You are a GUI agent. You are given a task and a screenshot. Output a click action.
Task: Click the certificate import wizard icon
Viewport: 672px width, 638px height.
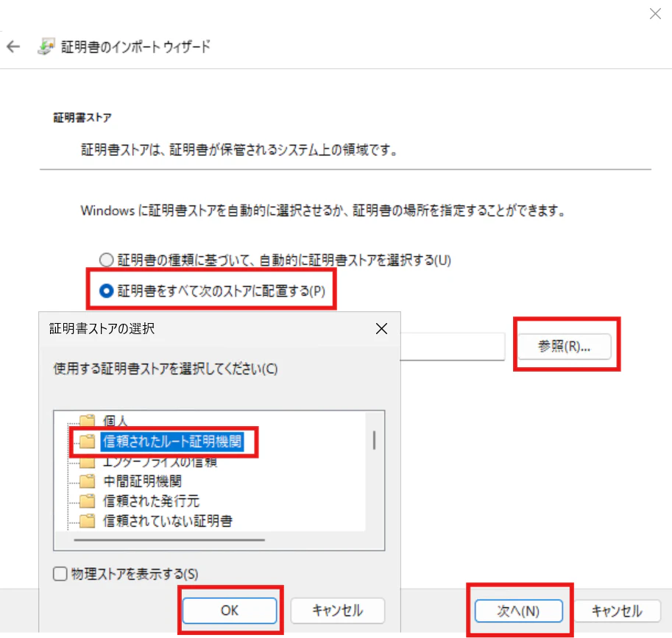(x=46, y=46)
